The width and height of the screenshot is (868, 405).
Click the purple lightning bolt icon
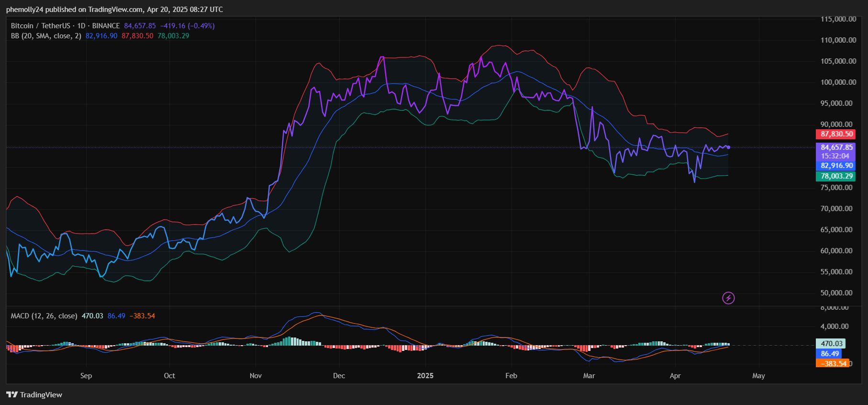(x=728, y=298)
